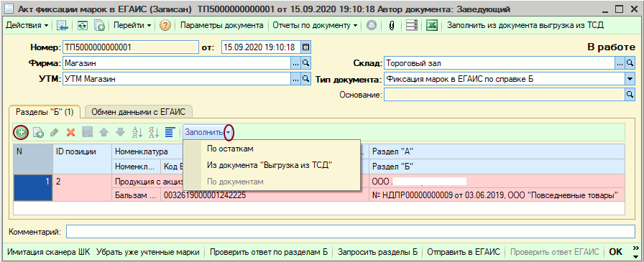The width and height of the screenshot is (644, 262).
Task: Click Отправить в ЕГАИС button
Action: [464, 252]
